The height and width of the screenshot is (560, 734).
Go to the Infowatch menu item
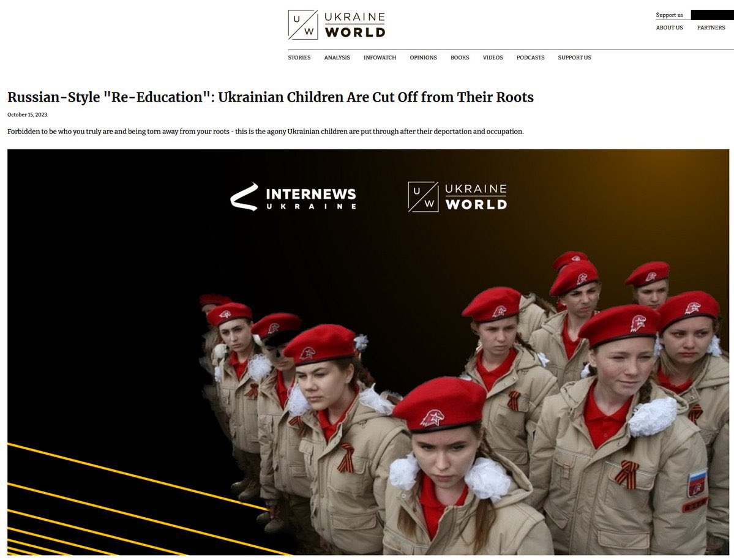[x=380, y=58]
